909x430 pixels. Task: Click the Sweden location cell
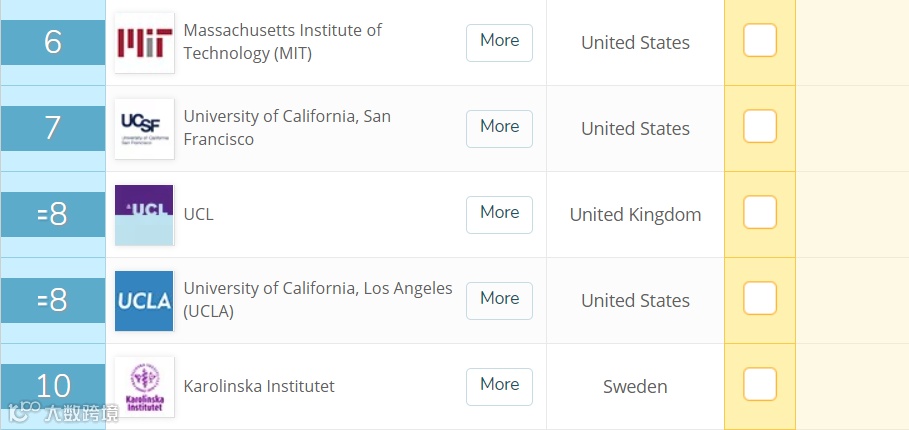[x=635, y=387]
